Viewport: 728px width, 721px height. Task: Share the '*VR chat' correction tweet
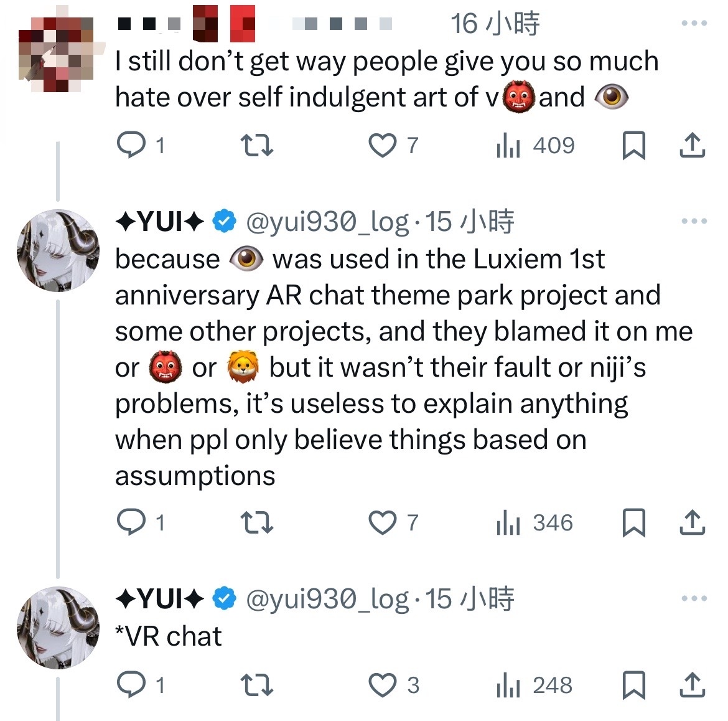coord(693,685)
